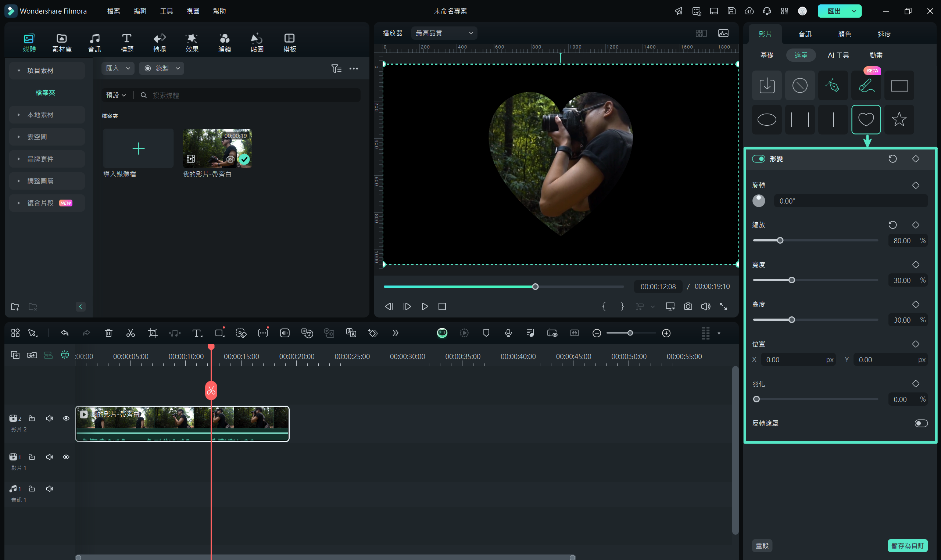The width and height of the screenshot is (941, 560).
Task: Open the Stickers panel
Action: point(257,43)
